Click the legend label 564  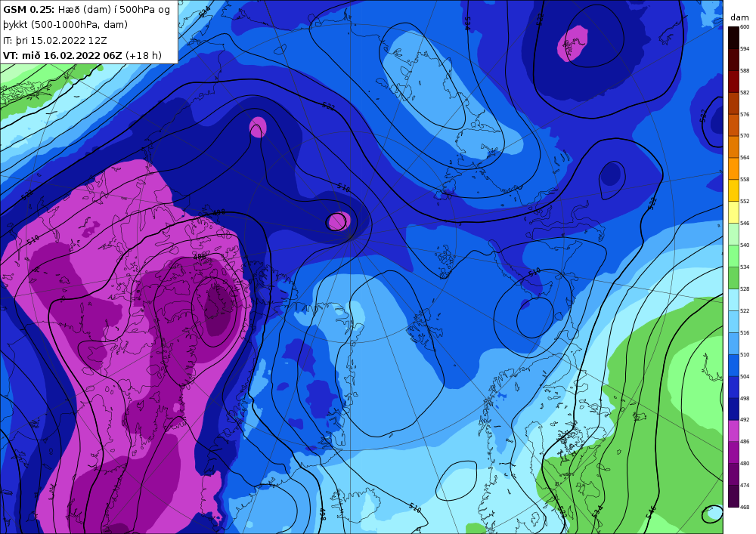[x=745, y=157]
